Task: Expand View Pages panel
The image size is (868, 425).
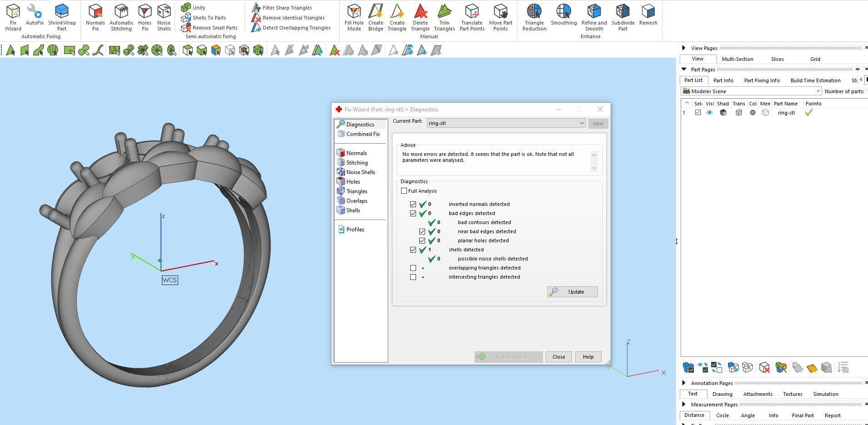Action: [683, 48]
